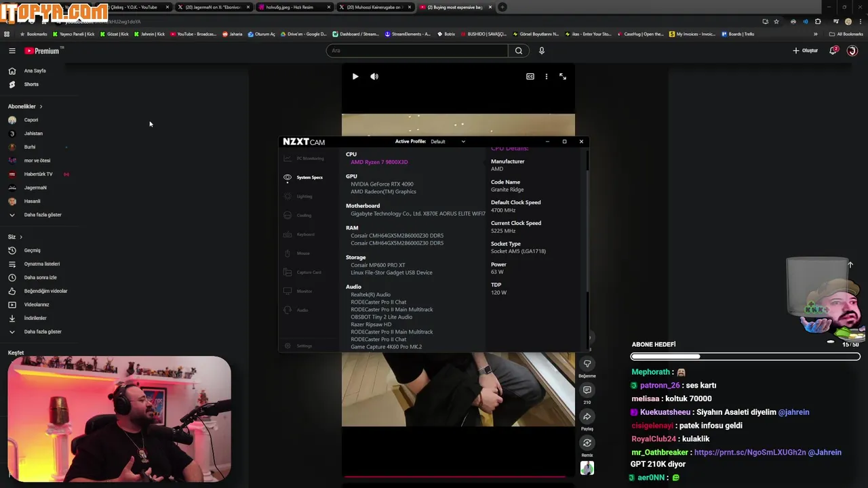
Task: Click the YouTube search field
Action: 417,51
